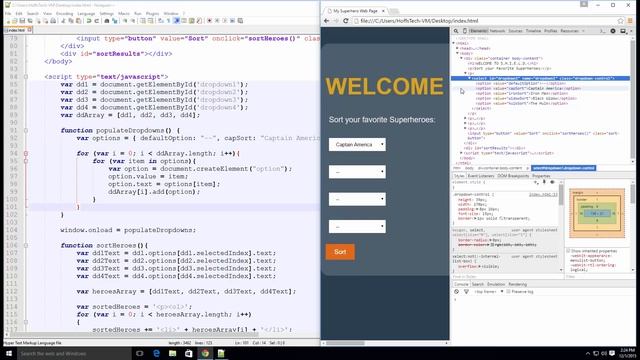The width and height of the screenshot is (640, 360).
Task: Open the File menu in Notepad++
Action: coord(8,13)
